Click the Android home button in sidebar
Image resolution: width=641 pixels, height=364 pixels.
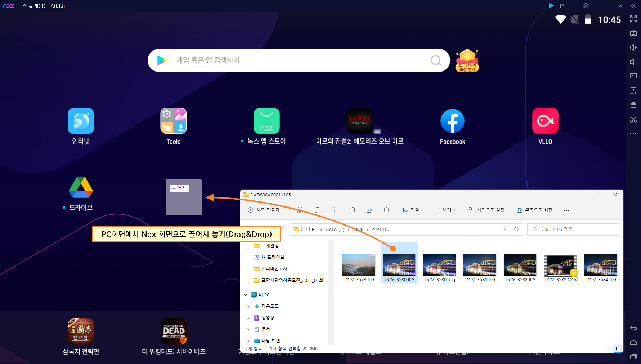click(633, 342)
